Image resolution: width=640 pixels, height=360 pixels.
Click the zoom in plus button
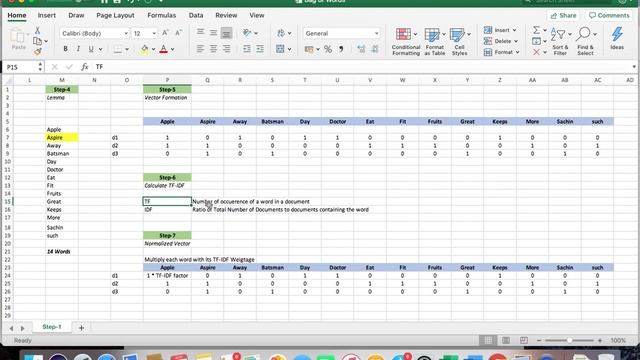coord(600,340)
